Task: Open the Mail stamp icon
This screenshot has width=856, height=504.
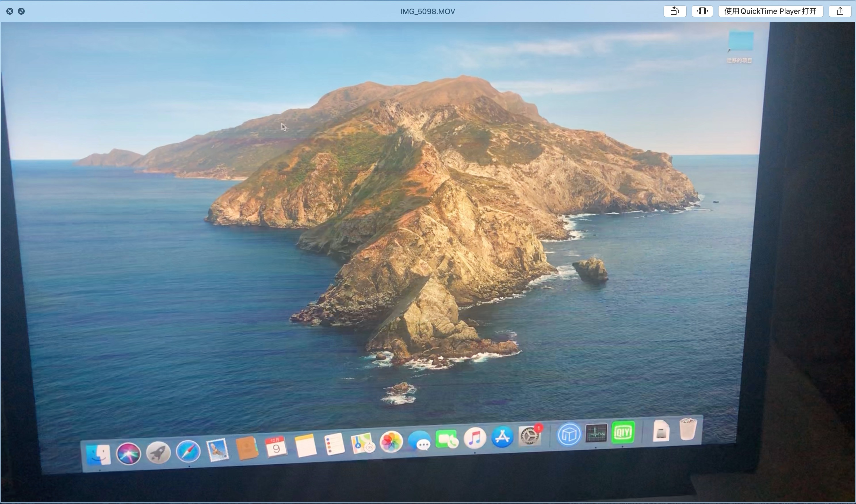Action: coord(217,450)
